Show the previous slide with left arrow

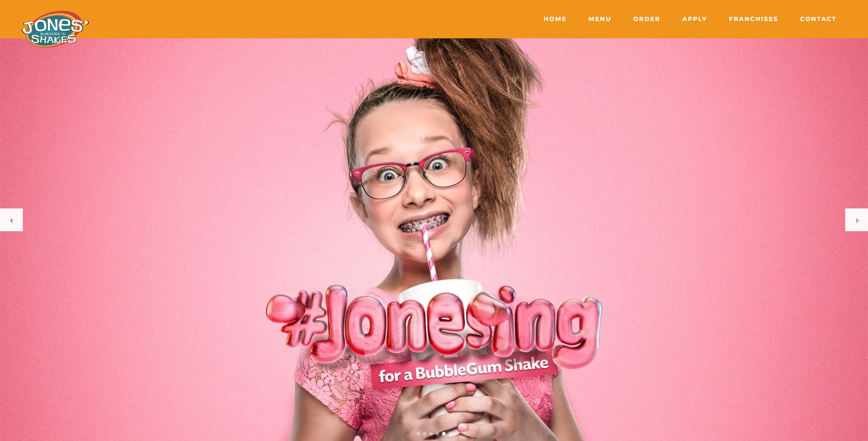(x=11, y=220)
